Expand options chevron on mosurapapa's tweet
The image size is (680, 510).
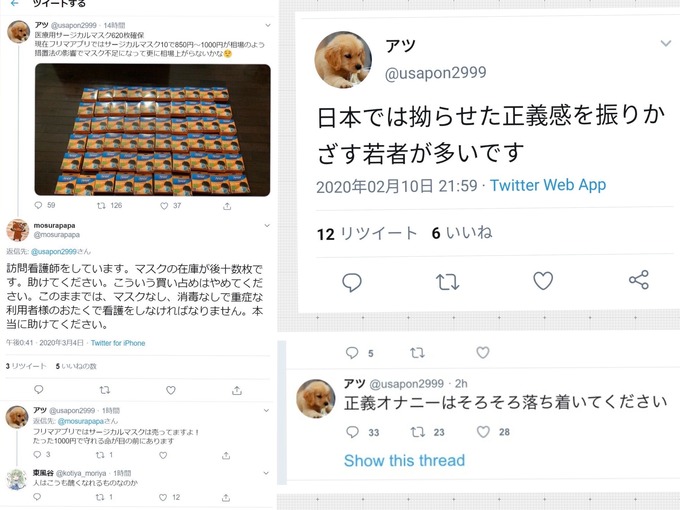coord(267,226)
